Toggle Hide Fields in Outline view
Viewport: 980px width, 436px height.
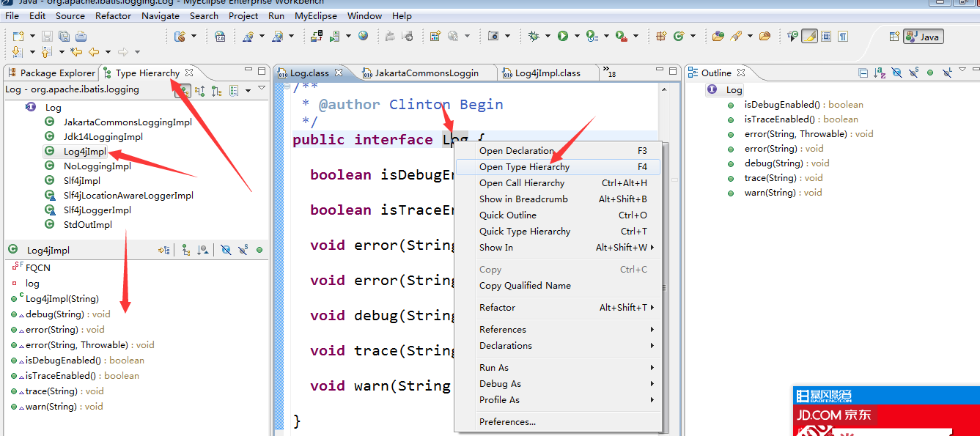point(897,73)
